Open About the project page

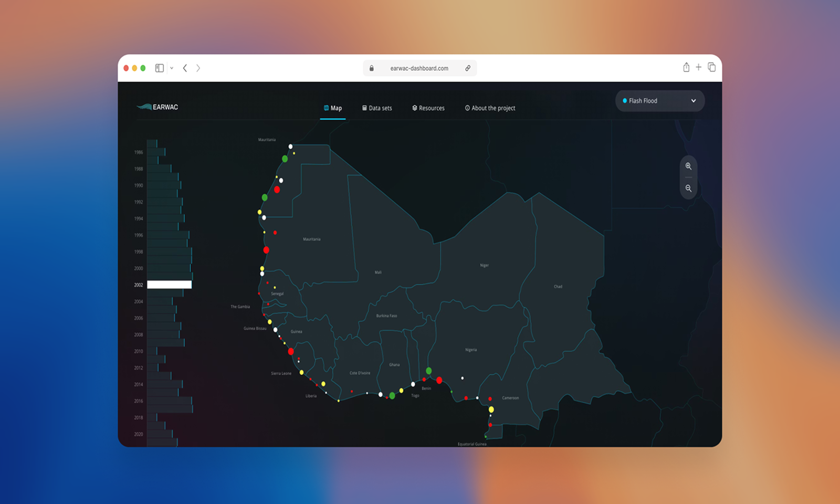490,108
